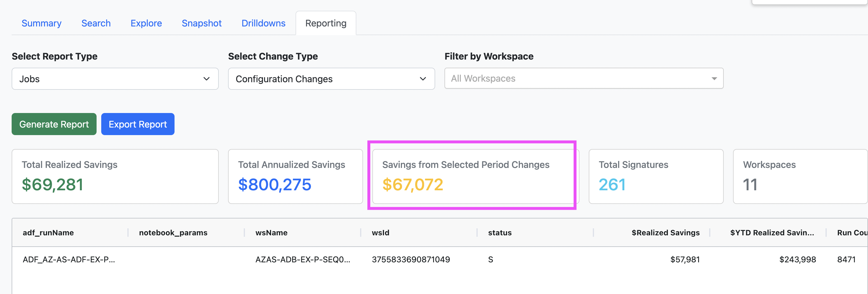Click the active Reporting tab
Screen dimensions: 868x294
[x=326, y=23]
